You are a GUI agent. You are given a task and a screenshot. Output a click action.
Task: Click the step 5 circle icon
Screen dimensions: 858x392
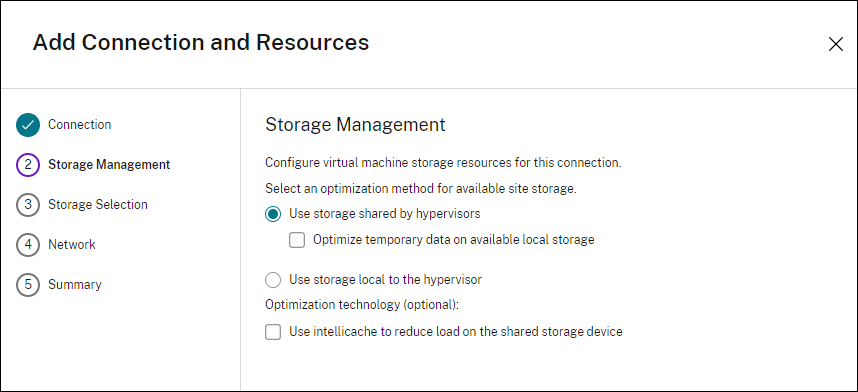[x=28, y=285]
